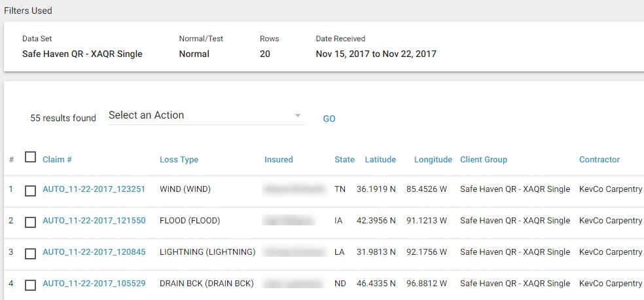This screenshot has width=644, height=300.
Task: Select checkbox for claim AUTO_11-22-2017_121550
Action: click(x=30, y=222)
